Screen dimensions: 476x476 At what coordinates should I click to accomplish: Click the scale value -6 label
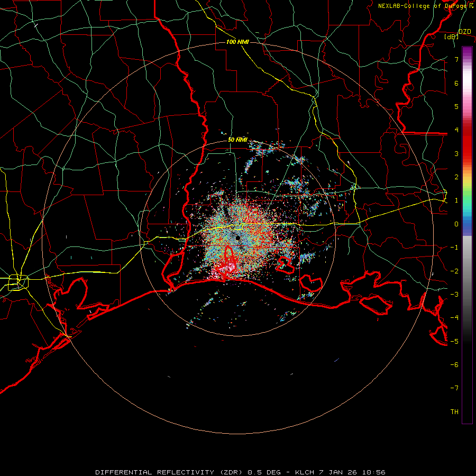[x=454, y=365]
